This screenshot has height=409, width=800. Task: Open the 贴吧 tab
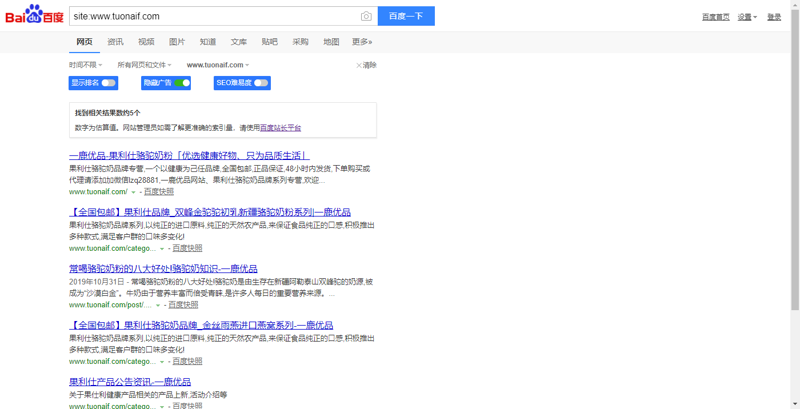click(x=269, y=42)
